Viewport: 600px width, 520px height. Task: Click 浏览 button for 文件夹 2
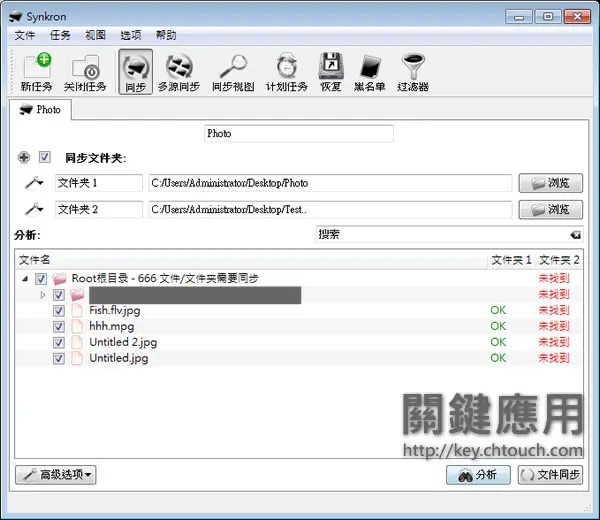(x=551, y=210)
